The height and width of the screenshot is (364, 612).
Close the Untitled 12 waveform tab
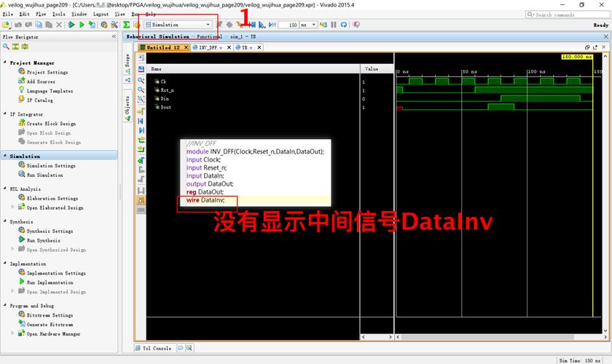[187, 47]
